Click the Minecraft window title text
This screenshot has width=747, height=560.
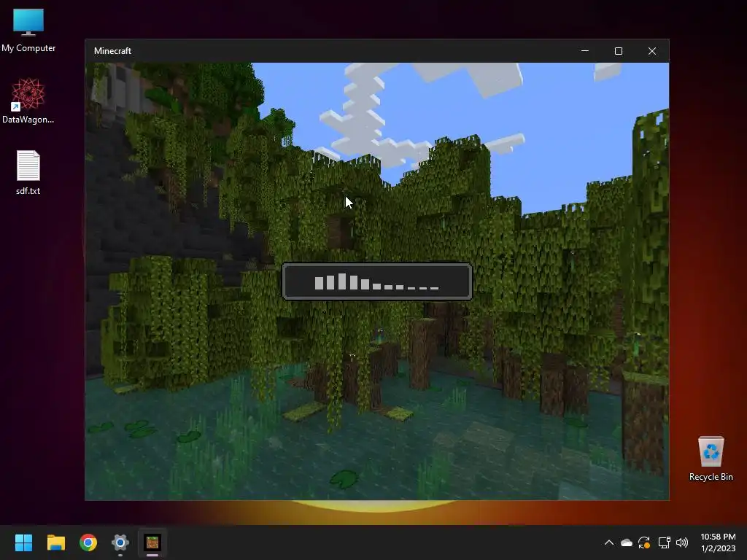[x=112, y=51]
